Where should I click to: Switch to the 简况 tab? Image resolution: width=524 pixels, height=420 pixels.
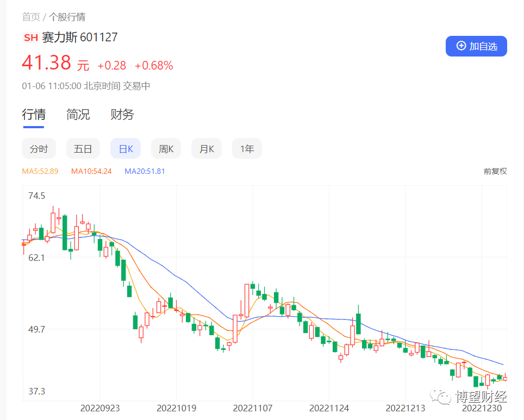pyautogui.click(x=78, y=114)
